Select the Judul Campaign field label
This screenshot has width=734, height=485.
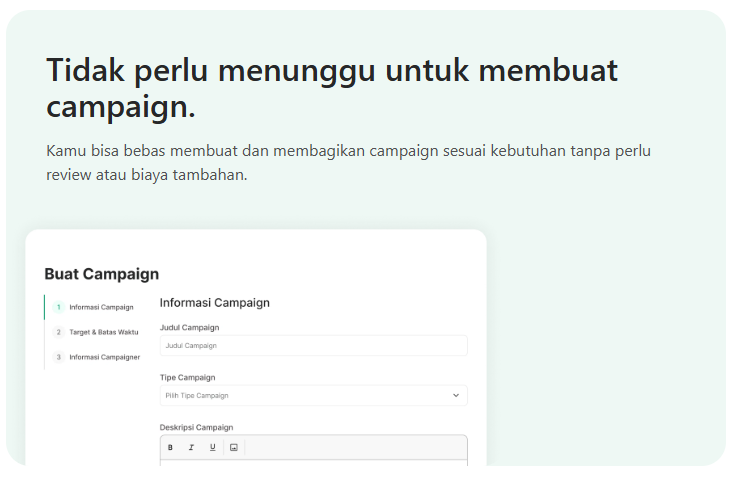coord(190,327)
